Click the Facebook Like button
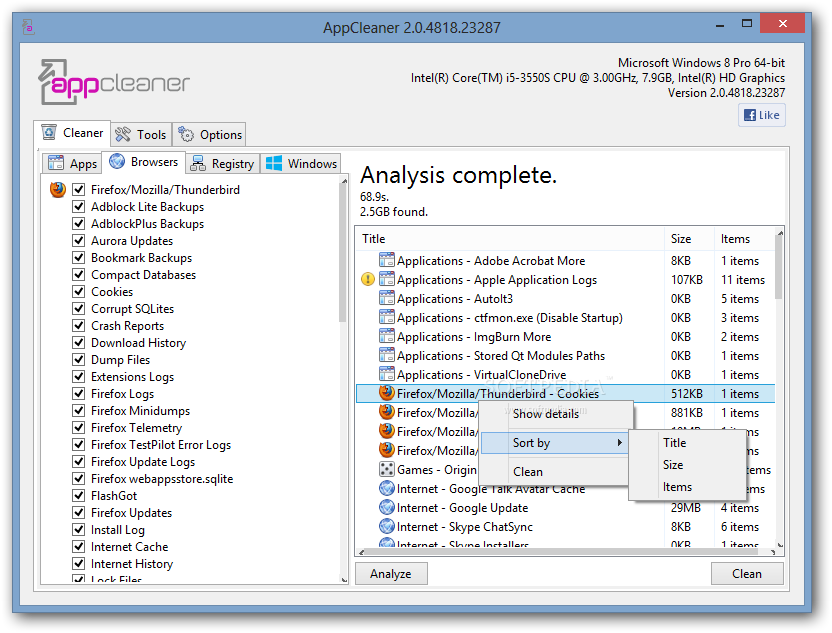This screenshot has width=832, height=633. tap(761, 115)
